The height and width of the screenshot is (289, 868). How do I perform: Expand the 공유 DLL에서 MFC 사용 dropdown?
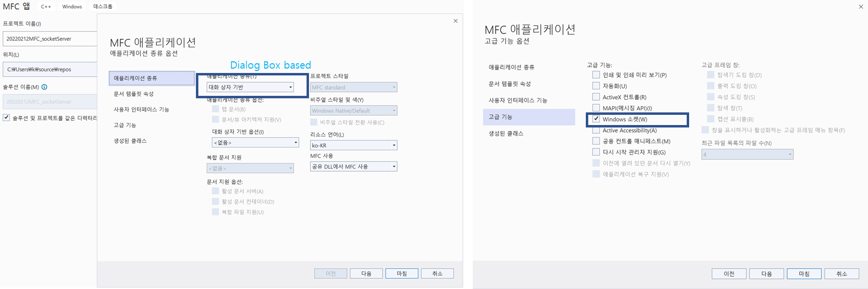point(354,166)
